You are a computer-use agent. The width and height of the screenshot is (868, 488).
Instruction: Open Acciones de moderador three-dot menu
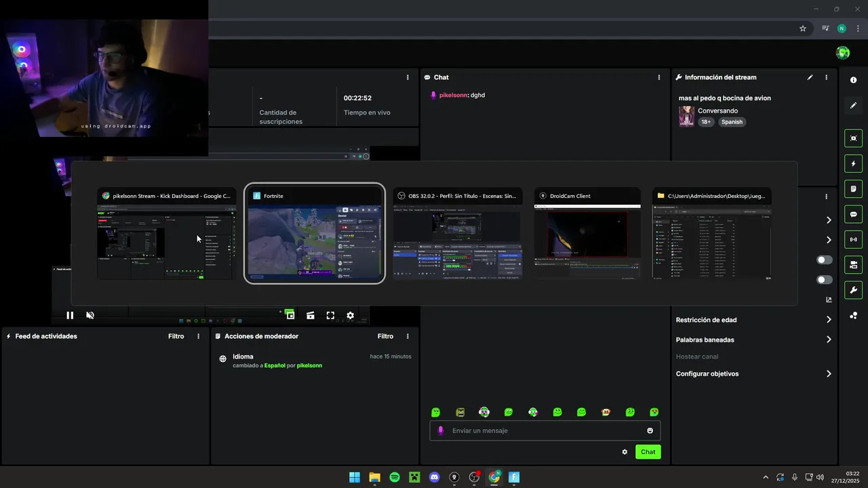pos(408,336)
